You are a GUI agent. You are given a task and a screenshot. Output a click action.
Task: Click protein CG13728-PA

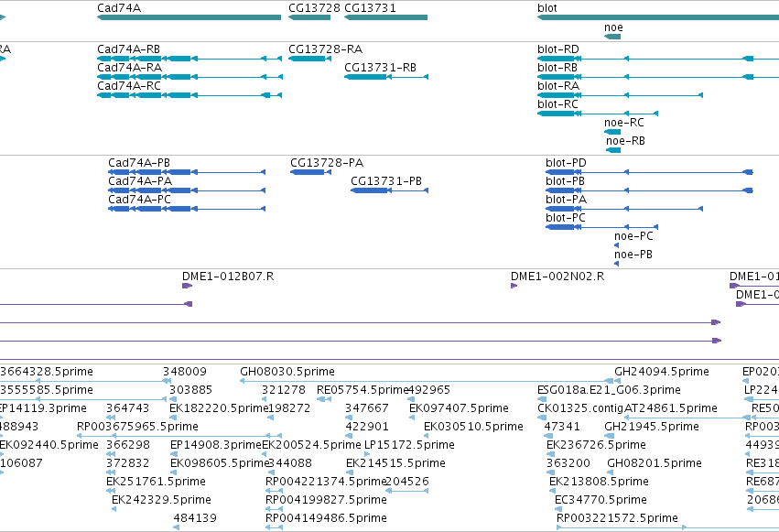(327, 163)
